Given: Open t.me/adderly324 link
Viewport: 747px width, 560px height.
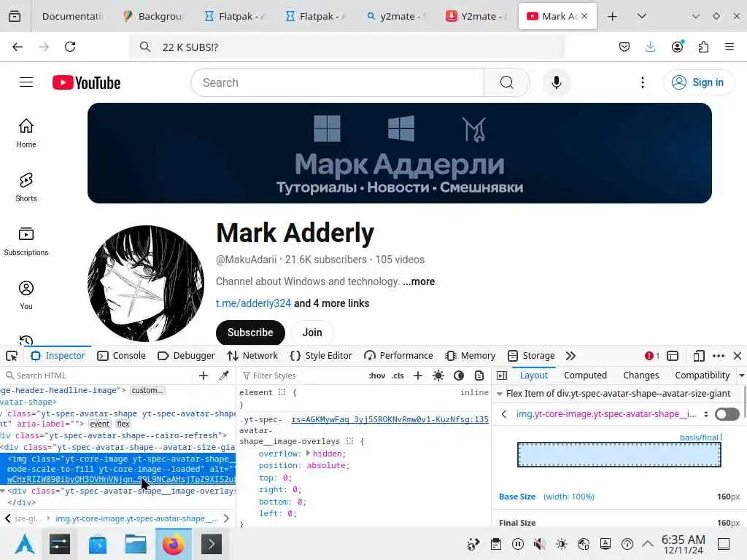Looking at the screenshot, I should [253, 303].
